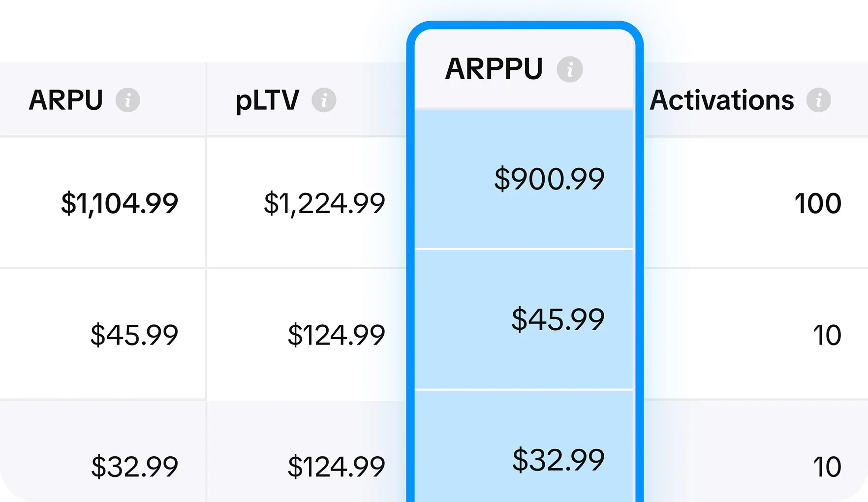This screenshot has width=868, height=502.
Task: Select the $45.99 ARPPU cell
Action: point(558,319)
